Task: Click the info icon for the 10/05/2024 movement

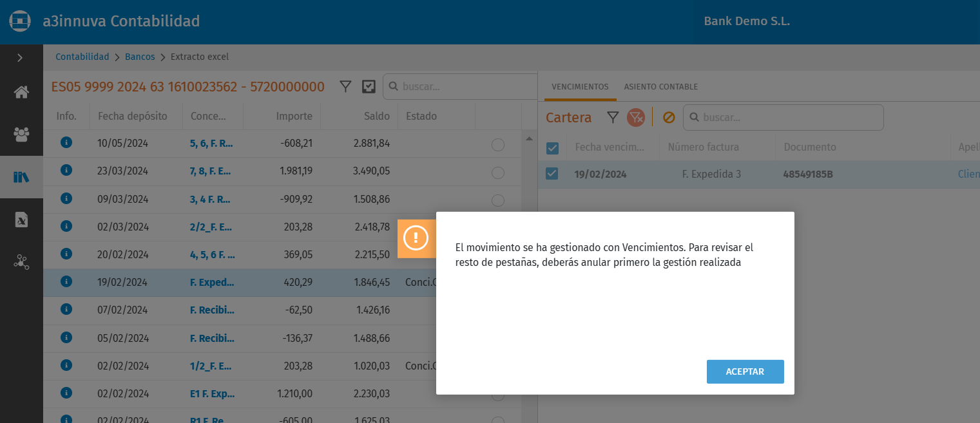Action: [66, 142]
